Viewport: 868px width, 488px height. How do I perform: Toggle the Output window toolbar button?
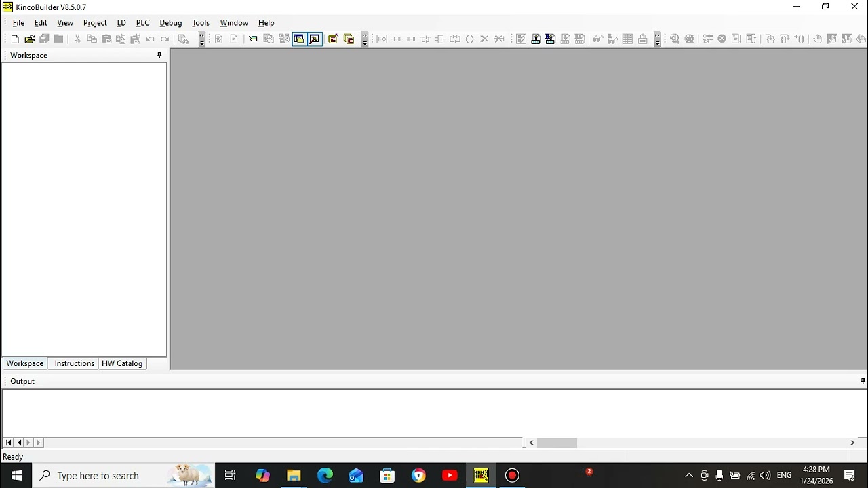[314, 39]
